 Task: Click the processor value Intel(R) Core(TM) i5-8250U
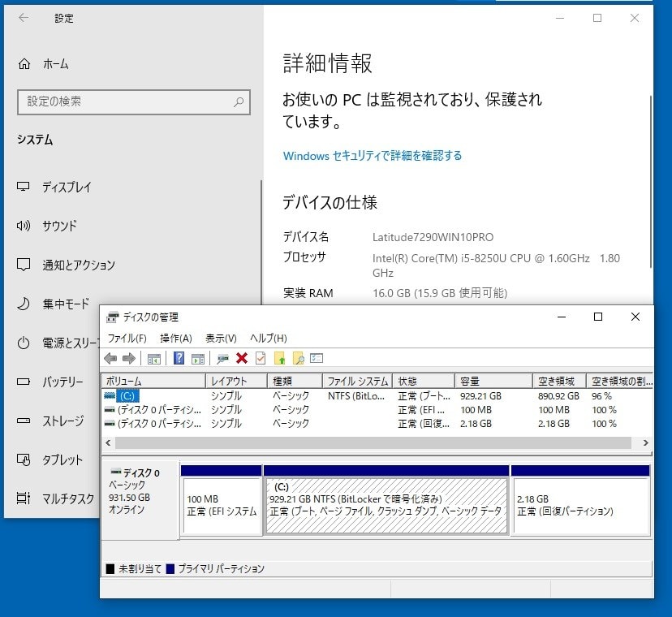[x=496, y=265]
